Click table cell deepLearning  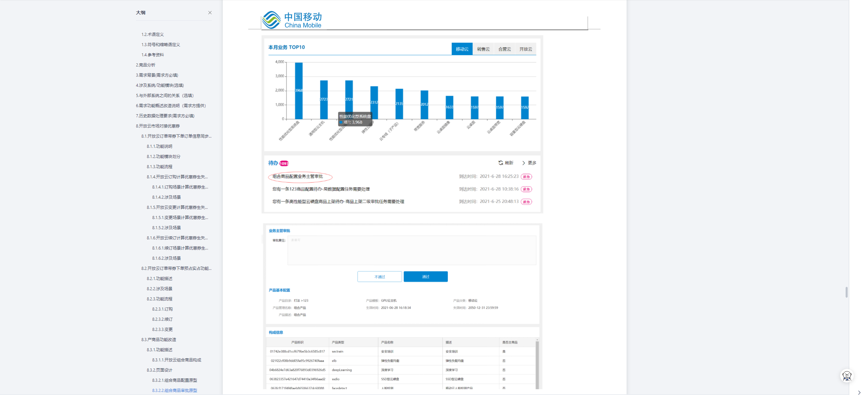[x=342, y=370]
